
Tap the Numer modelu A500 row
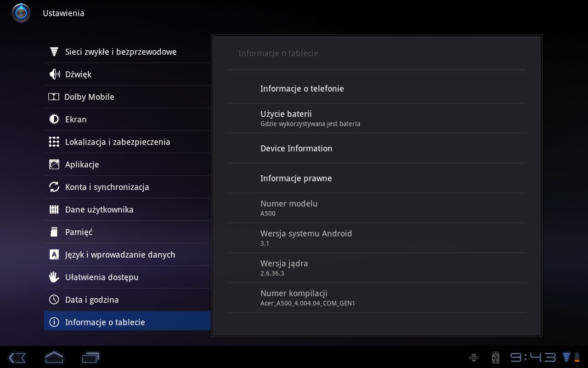point(376,208)
